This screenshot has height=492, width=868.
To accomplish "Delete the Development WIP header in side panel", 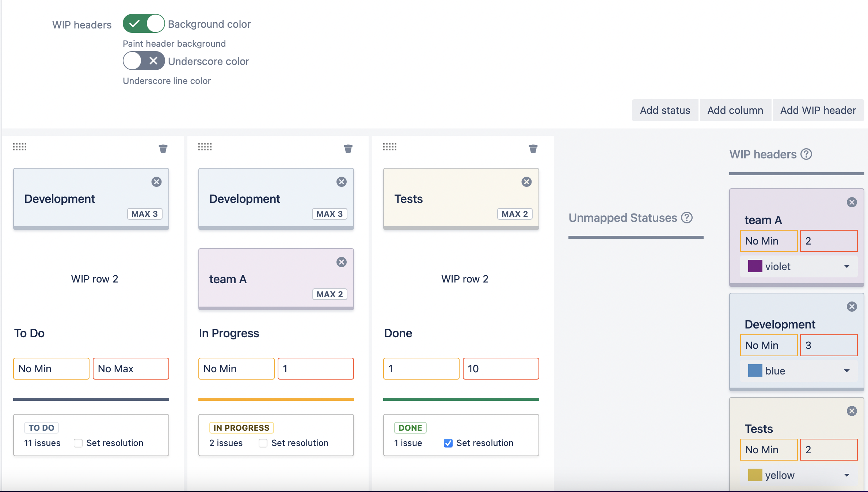I will (x=852, y=307).
